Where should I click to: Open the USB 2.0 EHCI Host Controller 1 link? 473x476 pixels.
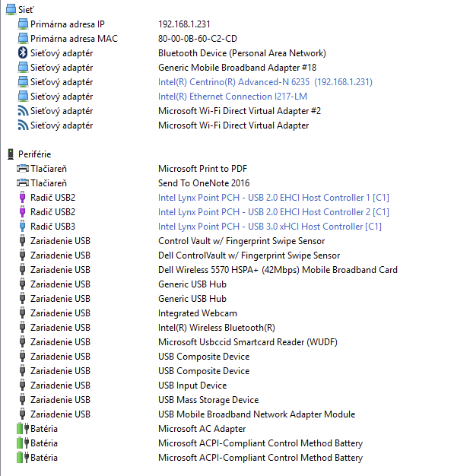click(274, 198)
